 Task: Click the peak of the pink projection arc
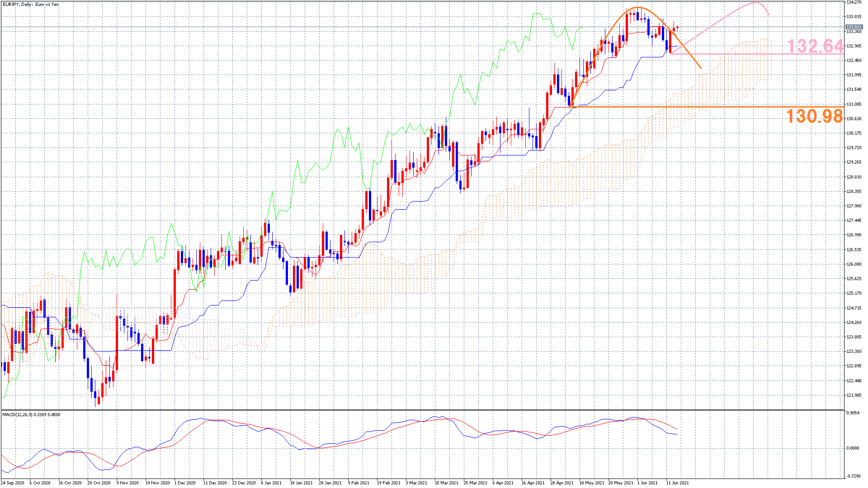coord(755,3)
